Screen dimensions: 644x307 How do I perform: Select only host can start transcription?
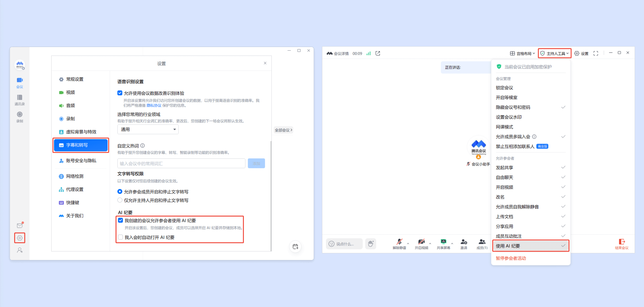pyautogui.click(x=120, y=200)
